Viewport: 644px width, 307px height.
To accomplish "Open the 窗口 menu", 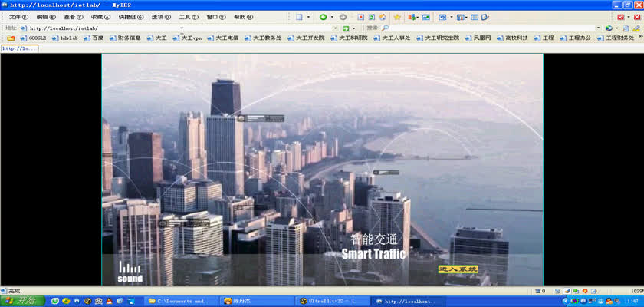I will click(x=216, y=17).
